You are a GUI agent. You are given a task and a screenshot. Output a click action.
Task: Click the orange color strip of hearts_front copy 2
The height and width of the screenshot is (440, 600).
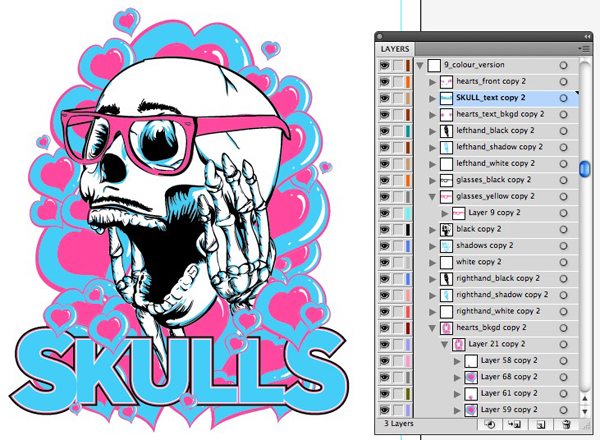pyautogui.click(x=408, y=82)
